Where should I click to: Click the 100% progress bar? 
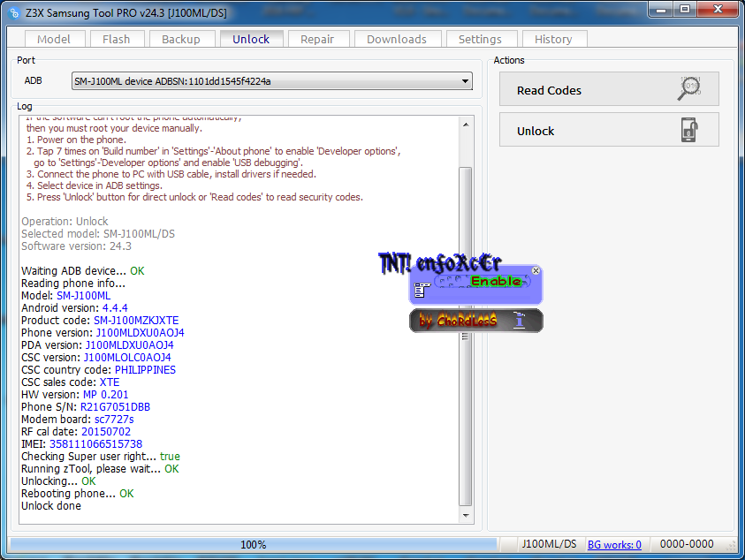254,544
